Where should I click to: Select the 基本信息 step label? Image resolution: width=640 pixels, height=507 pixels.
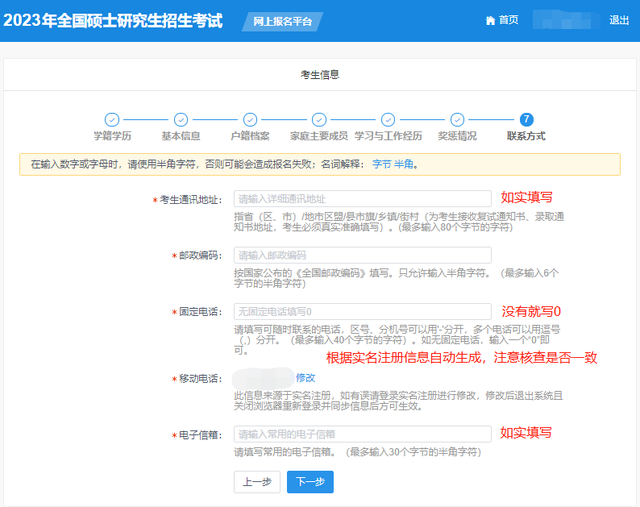[181, 136]
